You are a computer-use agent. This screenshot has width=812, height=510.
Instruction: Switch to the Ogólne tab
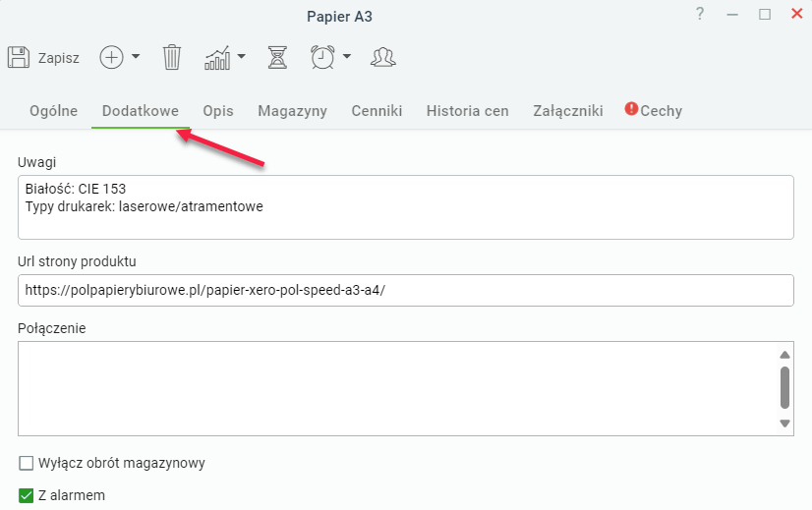tap(54, 111)
